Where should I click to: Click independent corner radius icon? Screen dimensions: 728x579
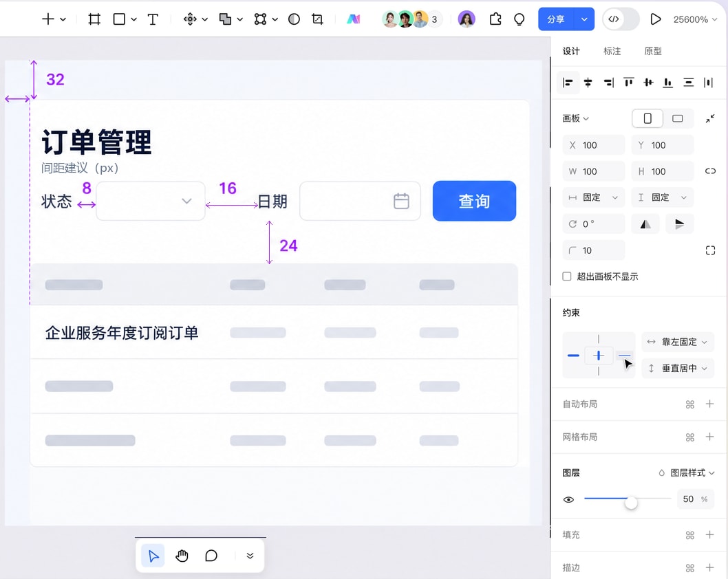coord(710,250)
